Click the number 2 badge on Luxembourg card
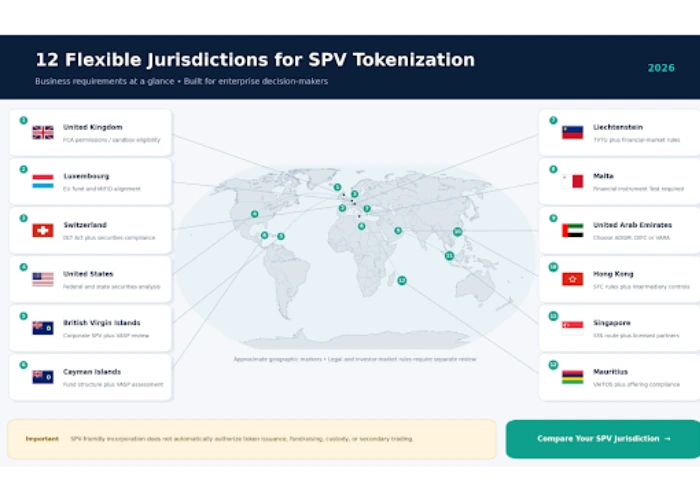Screen dimensions: 700x500 (24, 169)
